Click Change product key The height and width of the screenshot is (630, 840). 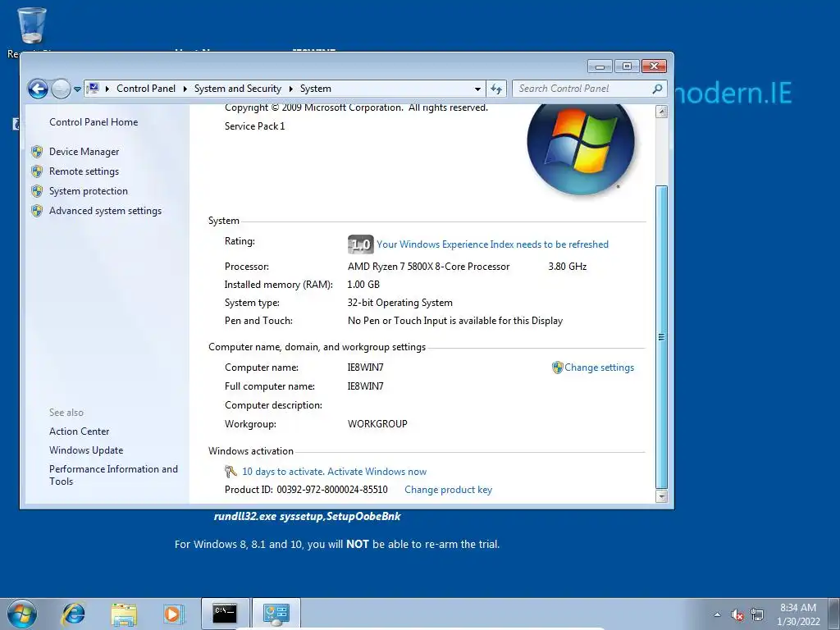[448, 490]
